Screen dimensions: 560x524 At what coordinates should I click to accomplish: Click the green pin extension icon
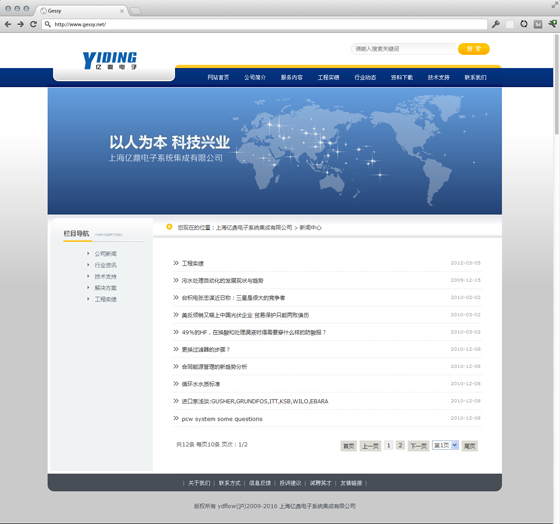(552, 24)
